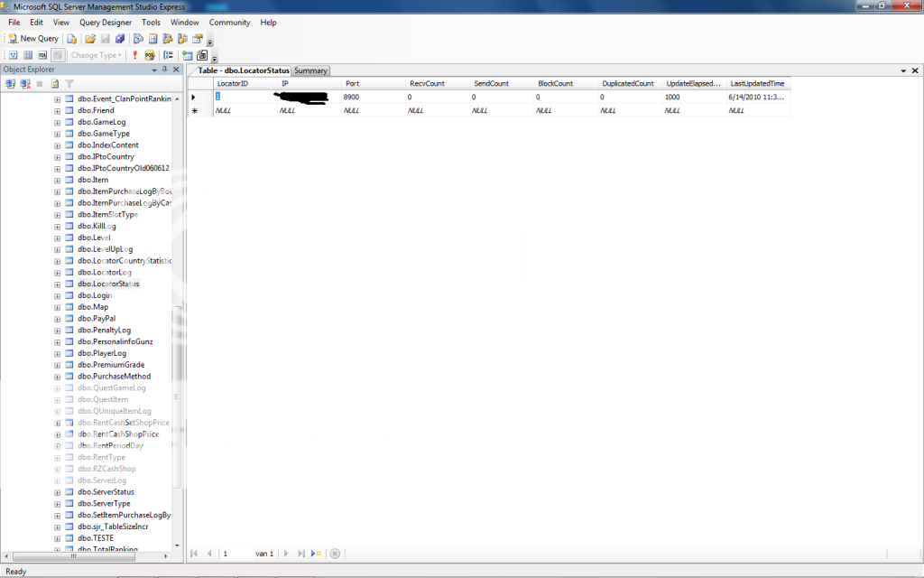The image size is (924, 578).
Task: Click the Open File folder icon
Action: pos(89,39)
